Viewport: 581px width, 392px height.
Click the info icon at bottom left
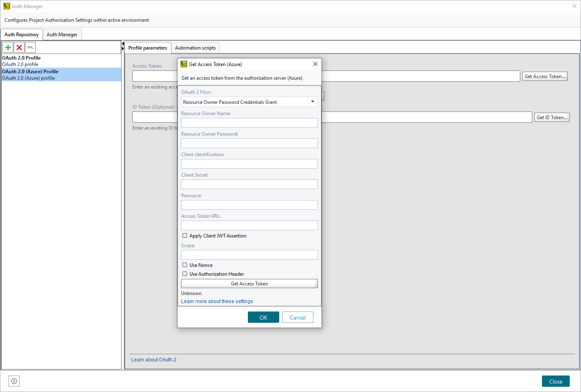[14, 381]
